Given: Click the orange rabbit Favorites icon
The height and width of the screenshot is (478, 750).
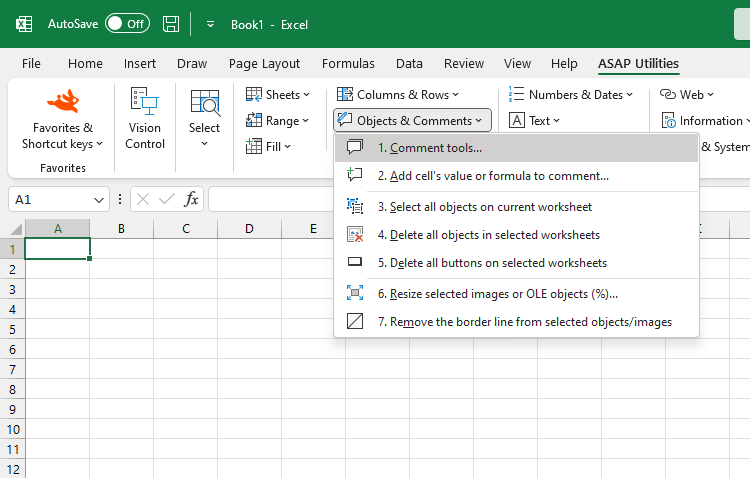Looking at the screenshot, I should tap(63, 101).
